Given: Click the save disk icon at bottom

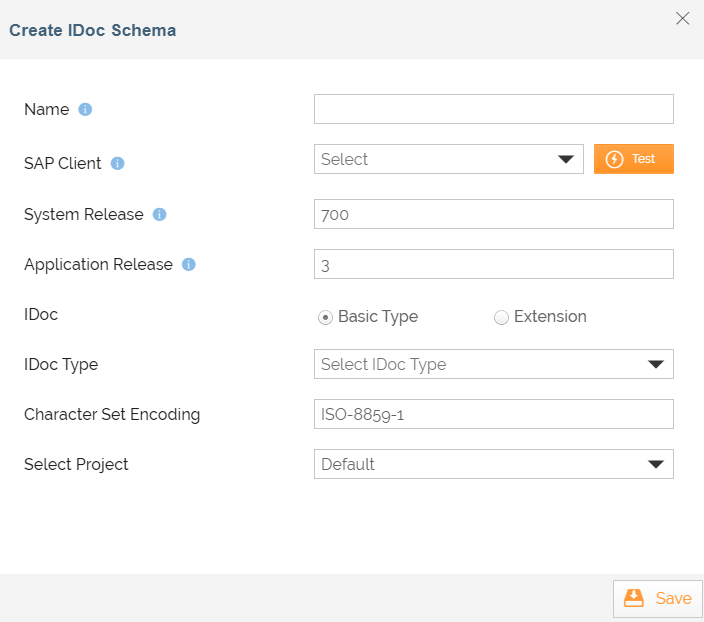Looking at the screenshot, I should [x=634, y=598].
